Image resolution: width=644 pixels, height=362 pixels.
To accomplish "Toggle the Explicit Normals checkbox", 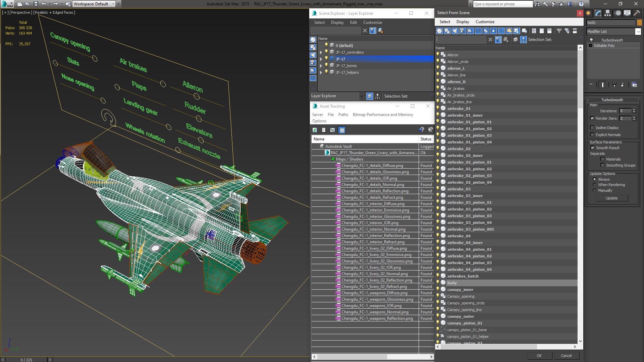I will (592, 135).
